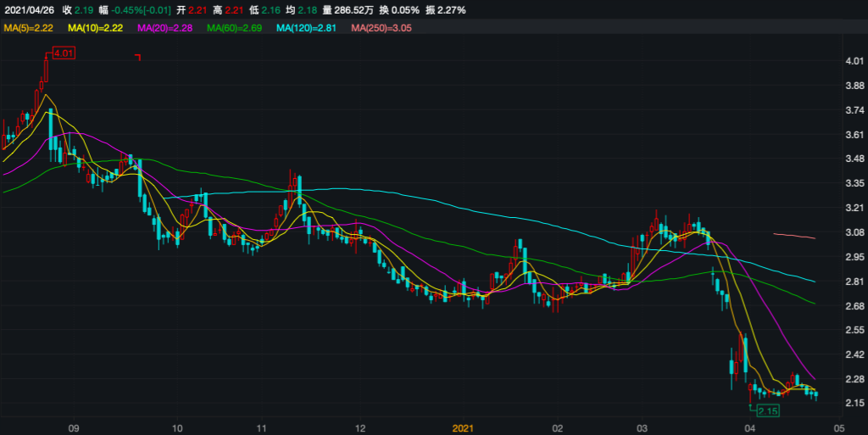868x435 pixels.
Task: Click the 3.35 price axis label
Action: click(x=854, y=183)
